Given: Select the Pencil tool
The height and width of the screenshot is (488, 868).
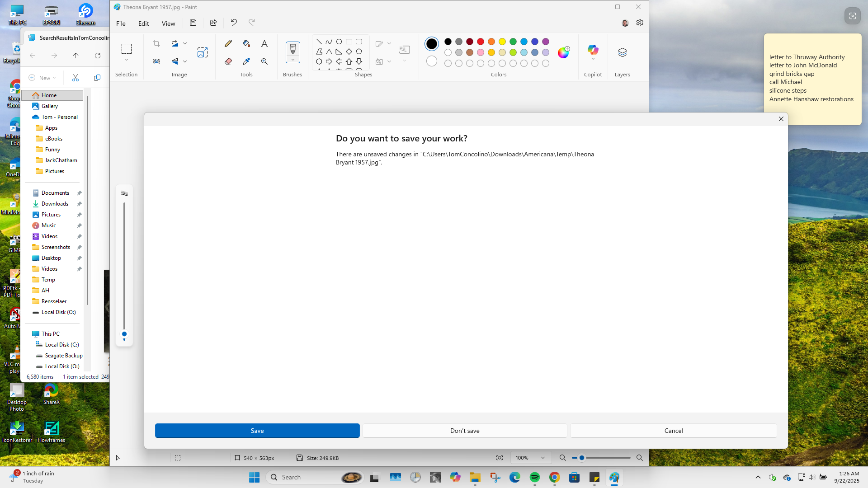Looking at the screenshot, I should click(228, 43).
